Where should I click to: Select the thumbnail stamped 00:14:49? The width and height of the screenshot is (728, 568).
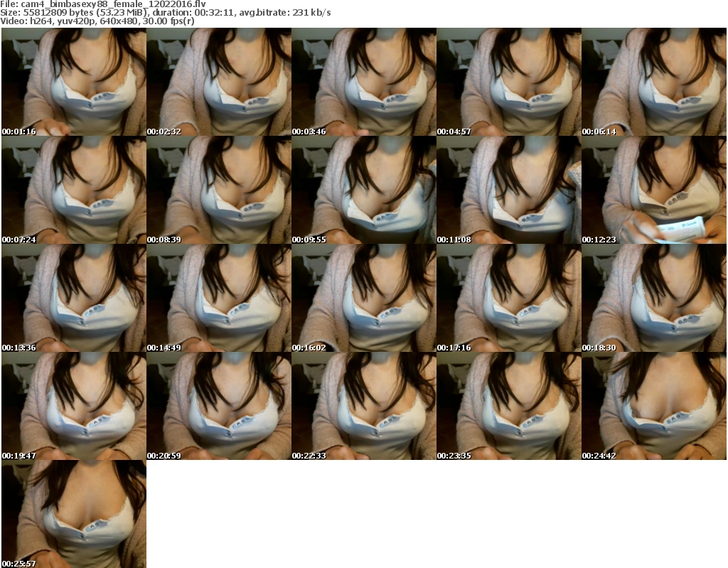point(219,298)
